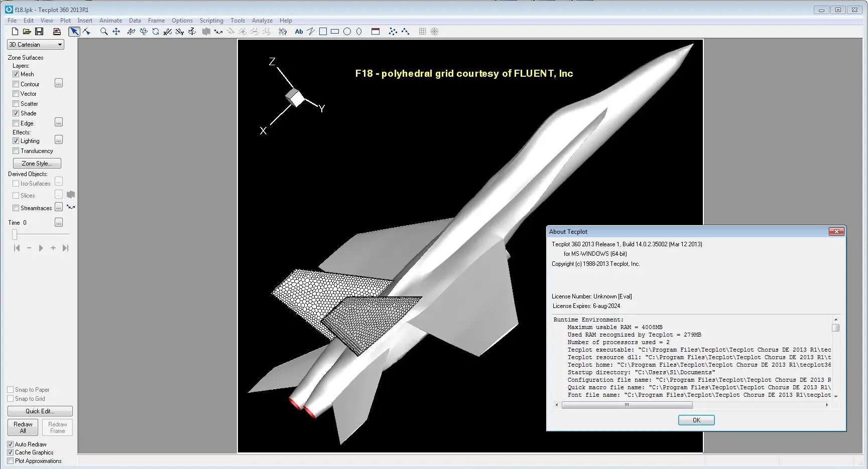The height and width of the screenshot is (469, 868).
Task: Choose the Probe tool with question mark
Action: click(x=283, y=31)
